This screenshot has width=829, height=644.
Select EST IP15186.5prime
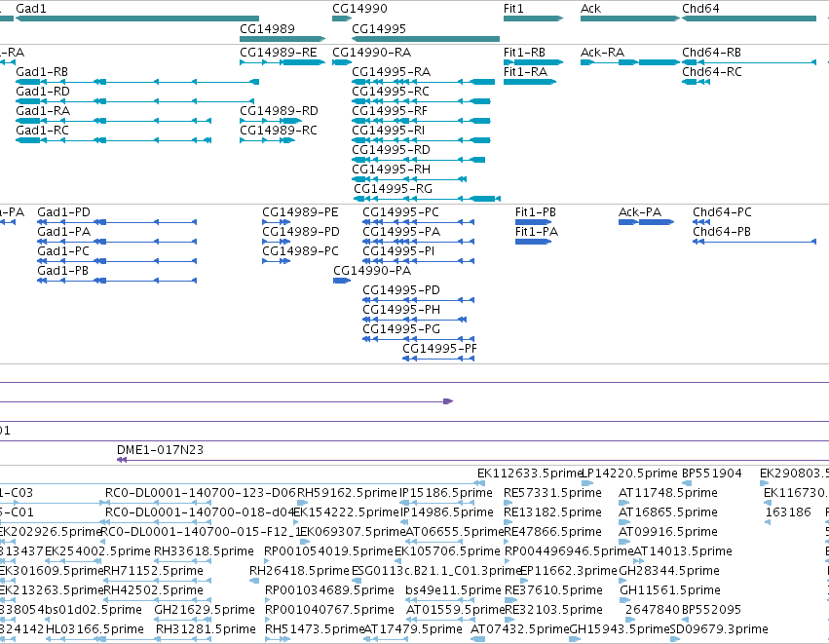(x=446, y=493)
